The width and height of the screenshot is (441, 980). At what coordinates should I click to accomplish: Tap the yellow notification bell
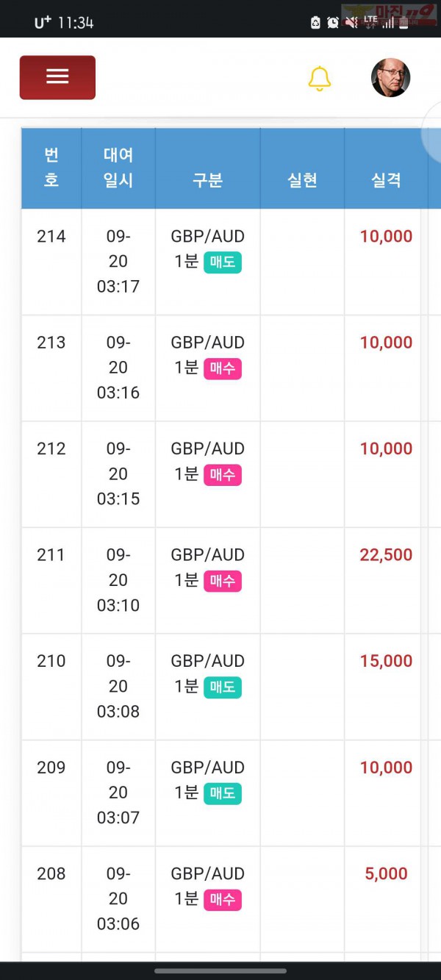point(319,79)
